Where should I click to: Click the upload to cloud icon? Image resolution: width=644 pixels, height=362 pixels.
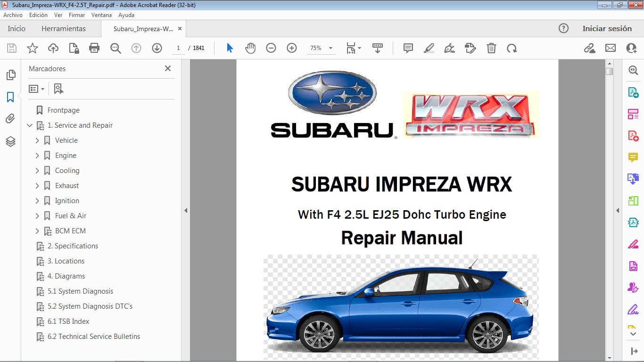coord(53,48)
